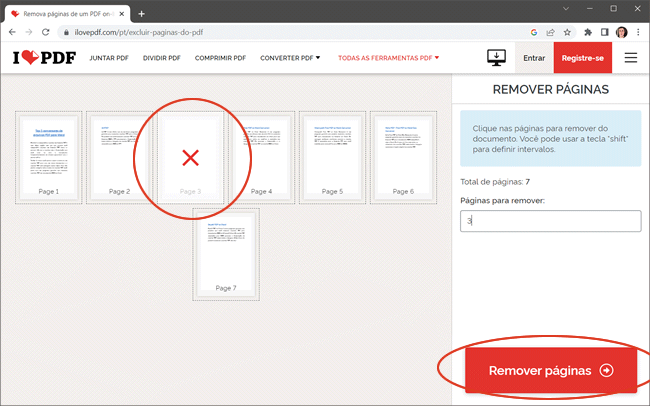This screenshot has height=406, width=650.
Task: Reload the page in browser
Action: [52, 32]
